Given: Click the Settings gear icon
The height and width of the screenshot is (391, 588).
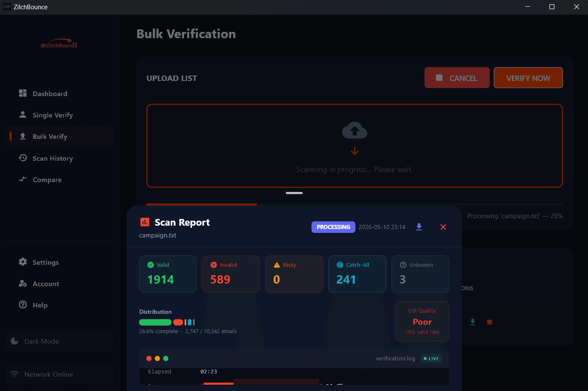Looking at the screenshot, I should 23,262.
